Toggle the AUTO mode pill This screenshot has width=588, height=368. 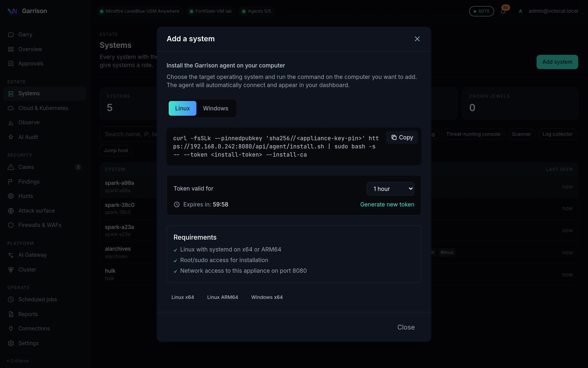pos(481,11)
